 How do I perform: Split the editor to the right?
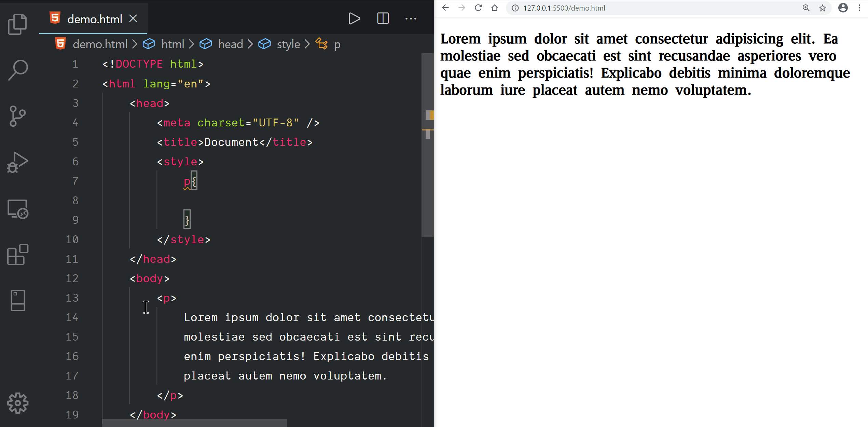pyautogui.click(x=383, y=18)
